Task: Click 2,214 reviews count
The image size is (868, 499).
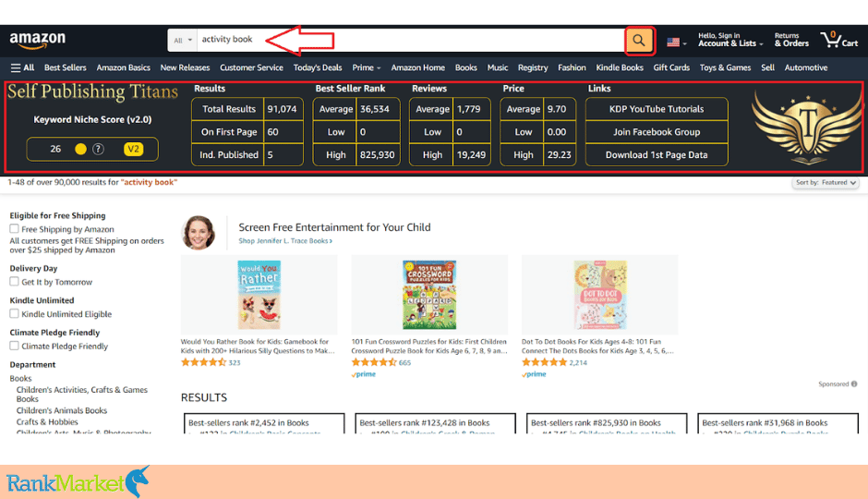Action: pos(578,363)
